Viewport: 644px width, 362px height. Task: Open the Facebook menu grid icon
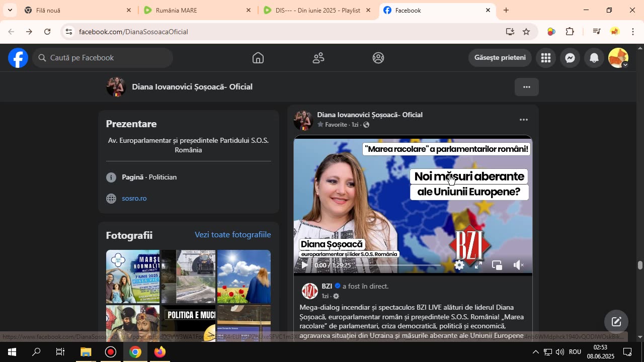(x=546, y=58)
